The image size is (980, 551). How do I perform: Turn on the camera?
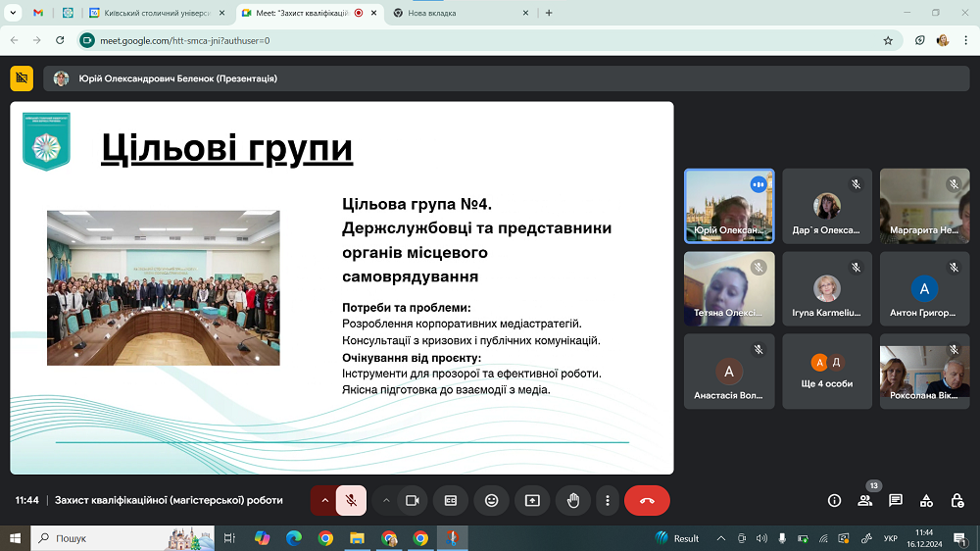coord(413,500)
